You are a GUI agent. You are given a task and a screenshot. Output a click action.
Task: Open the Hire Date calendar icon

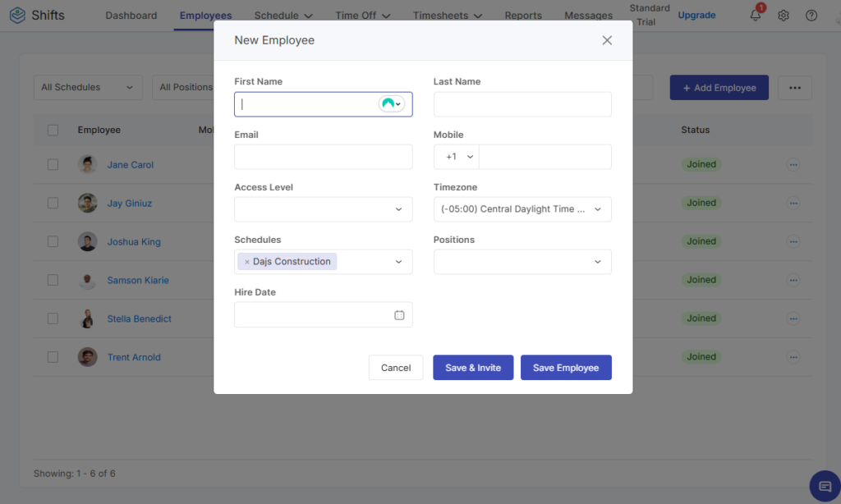399,314
